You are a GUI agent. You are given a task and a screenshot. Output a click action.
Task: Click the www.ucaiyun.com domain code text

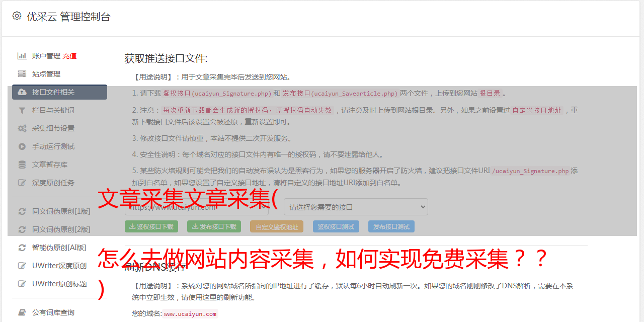coord(190,313)
